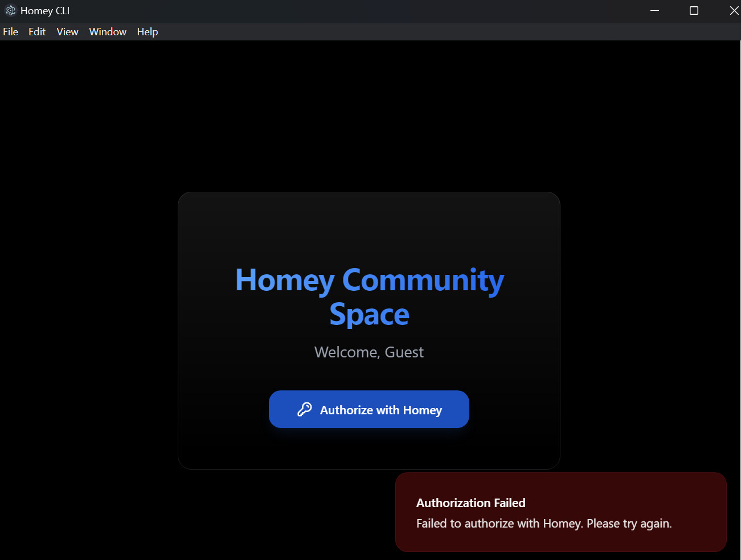This screenshot has height=560, width=741.
Task: Click the Homey Community Space heading
Action: [x=370, y=297]
